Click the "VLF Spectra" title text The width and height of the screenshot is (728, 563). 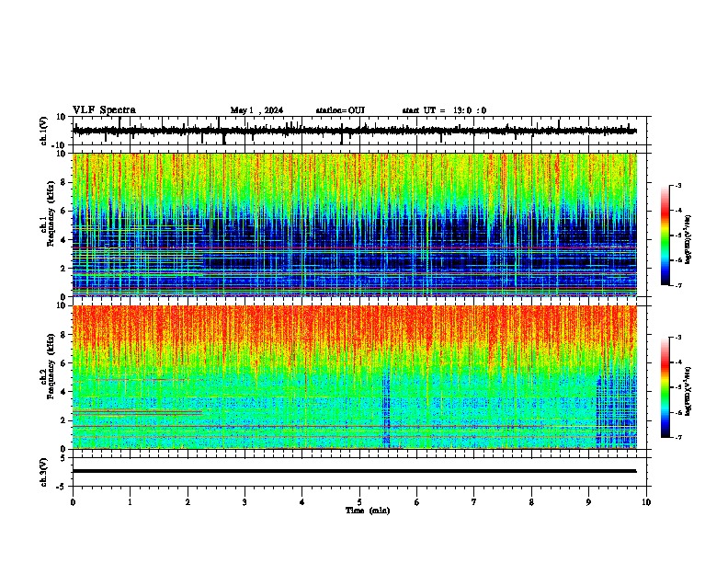pos(104,110)
